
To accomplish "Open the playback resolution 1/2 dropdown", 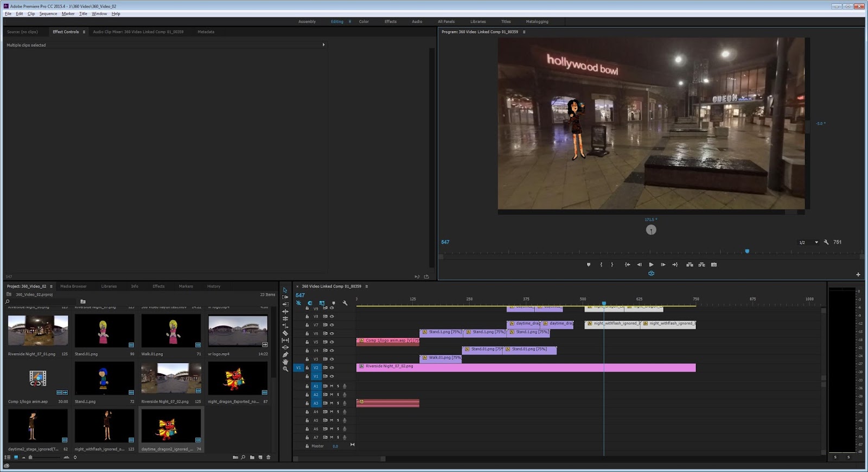I will pyautogui.click(x=808, y=243).
